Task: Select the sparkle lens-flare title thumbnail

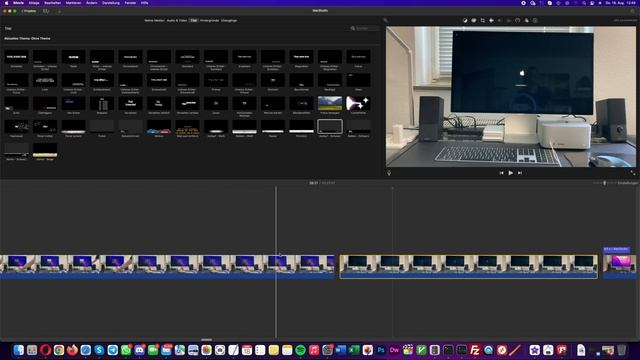Action: tap(358, 103)
